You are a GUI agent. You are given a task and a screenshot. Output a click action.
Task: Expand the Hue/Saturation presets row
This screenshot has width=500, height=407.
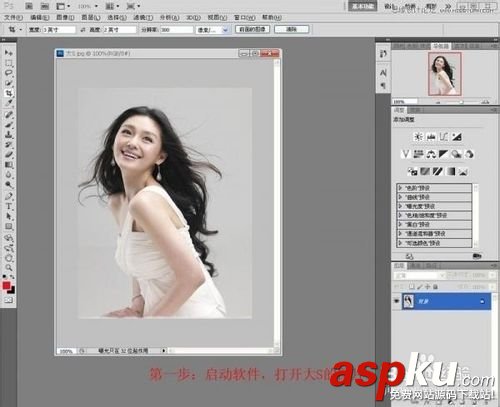434,215
